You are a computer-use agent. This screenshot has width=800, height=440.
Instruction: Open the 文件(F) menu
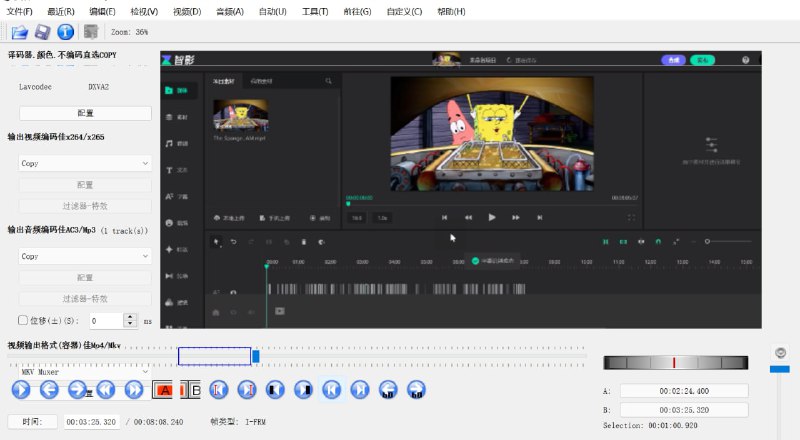coord(19,11)
